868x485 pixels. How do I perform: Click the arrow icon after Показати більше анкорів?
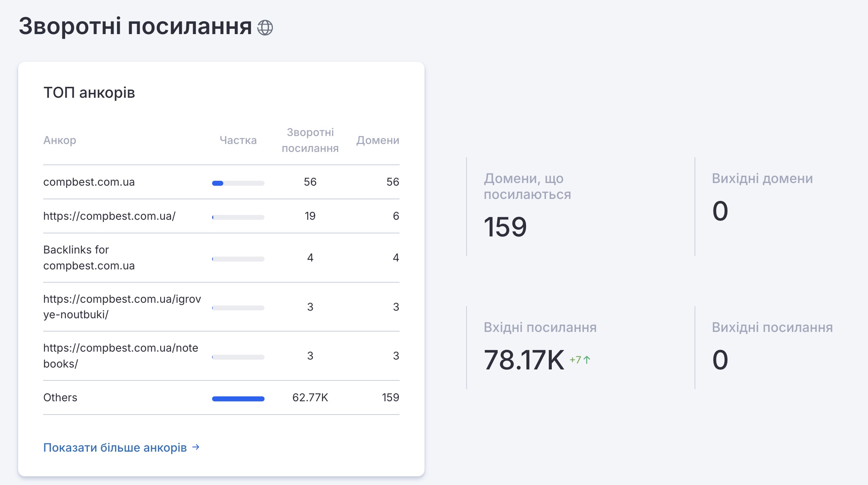tap(196, 447)
